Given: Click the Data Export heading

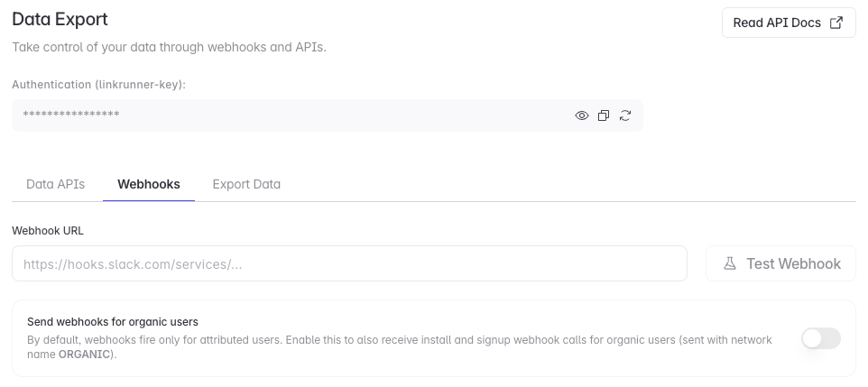Looking at the screenshot, I should click(60, 19).
